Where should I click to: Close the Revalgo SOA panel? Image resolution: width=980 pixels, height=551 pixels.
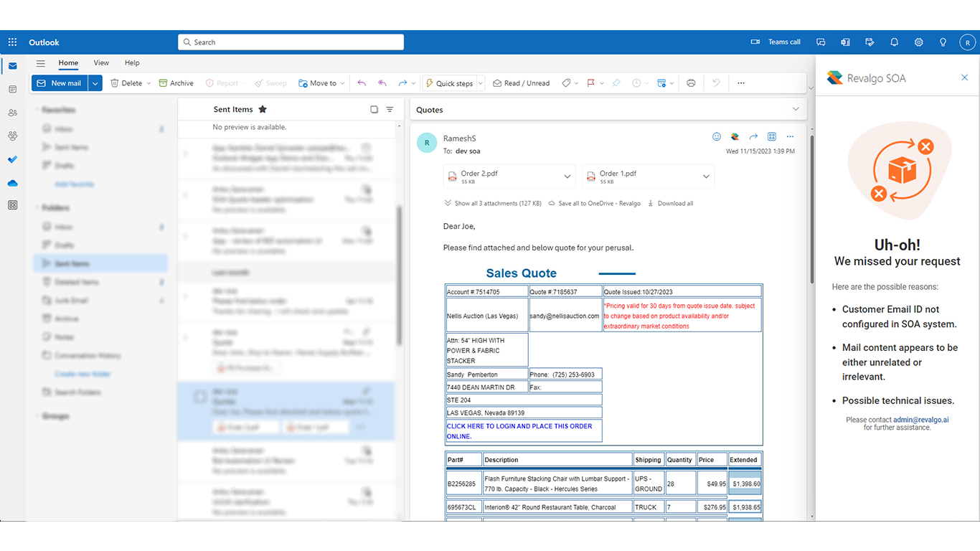click(x=964, y=77)
